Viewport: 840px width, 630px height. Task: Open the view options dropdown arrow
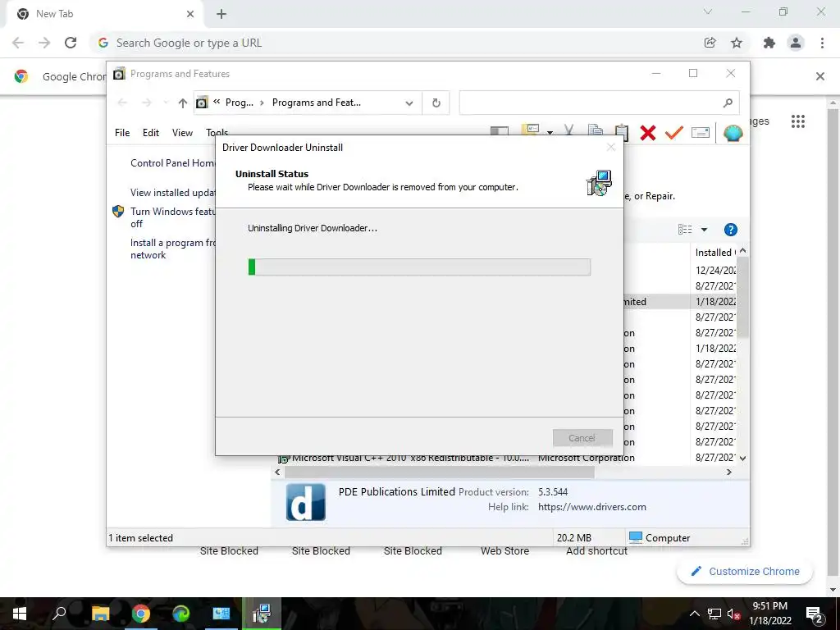(x=704, y=230)
